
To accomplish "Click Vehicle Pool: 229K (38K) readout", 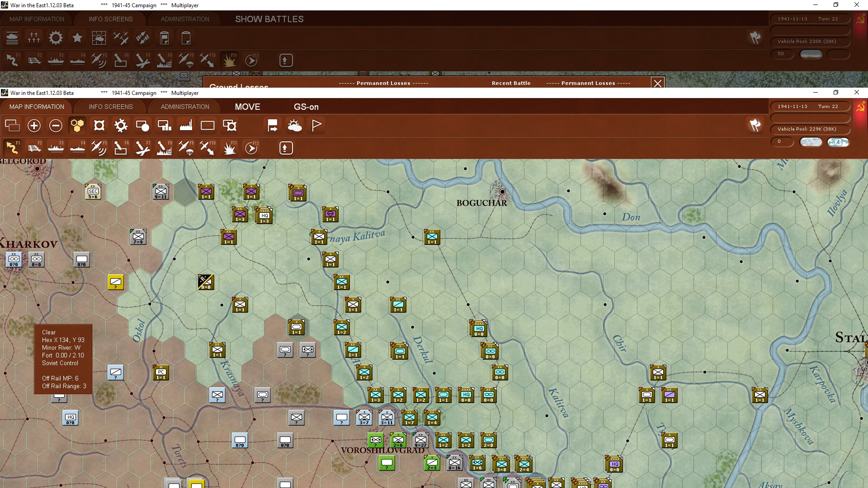I will 810,129.
